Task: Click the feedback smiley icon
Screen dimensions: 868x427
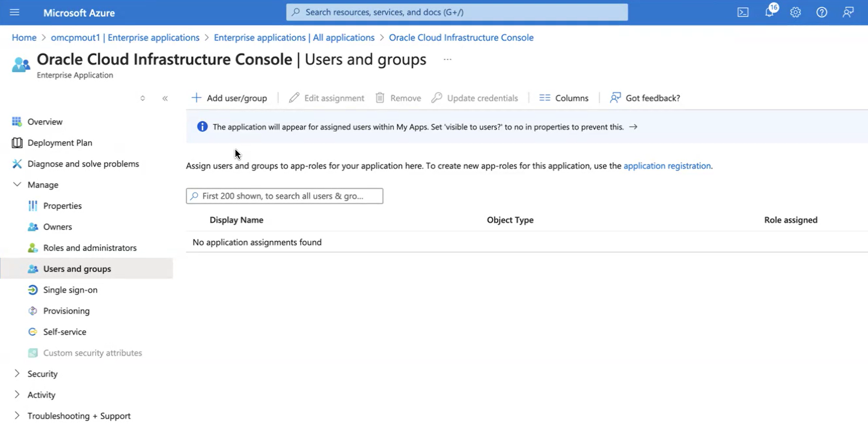Action: (848, 12)
